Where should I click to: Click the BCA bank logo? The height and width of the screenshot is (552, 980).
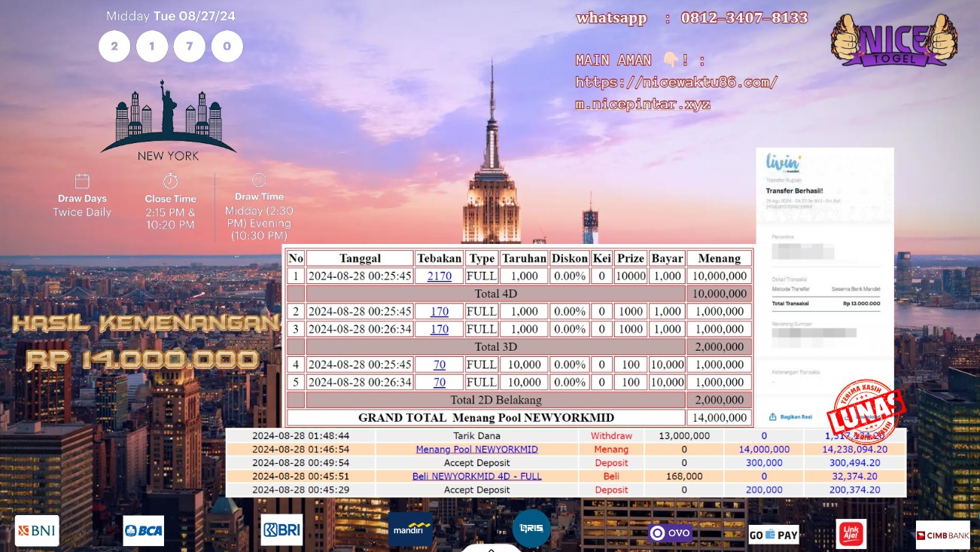(x=144, y=531)
